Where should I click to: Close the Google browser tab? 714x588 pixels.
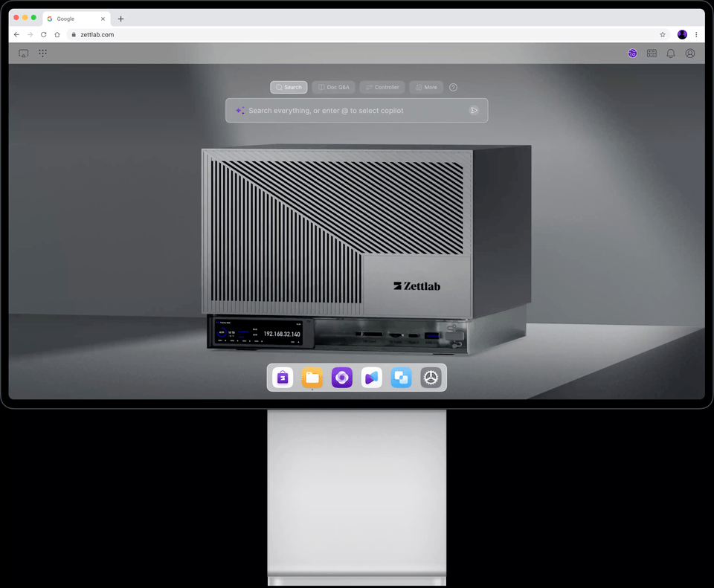(103, 19)
